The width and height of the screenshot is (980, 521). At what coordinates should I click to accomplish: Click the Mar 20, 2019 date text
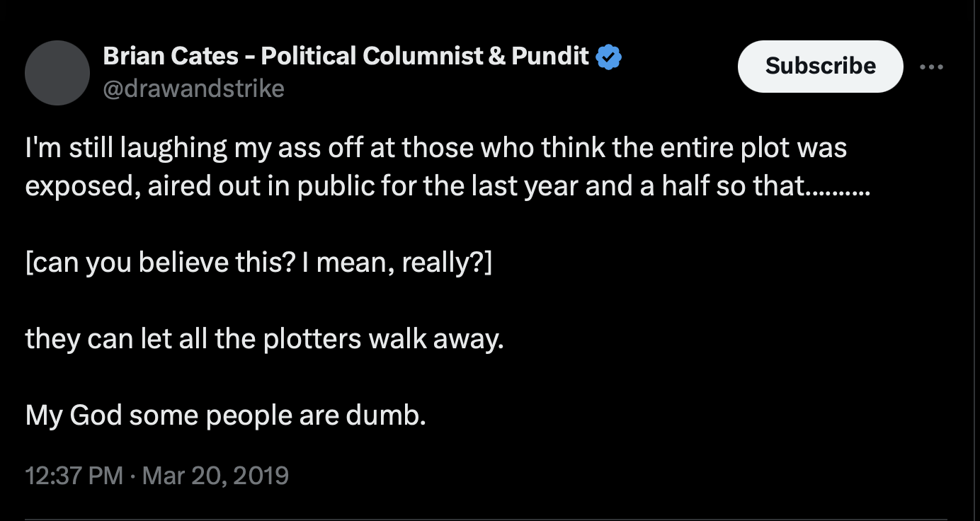click(x=215, y=474)
